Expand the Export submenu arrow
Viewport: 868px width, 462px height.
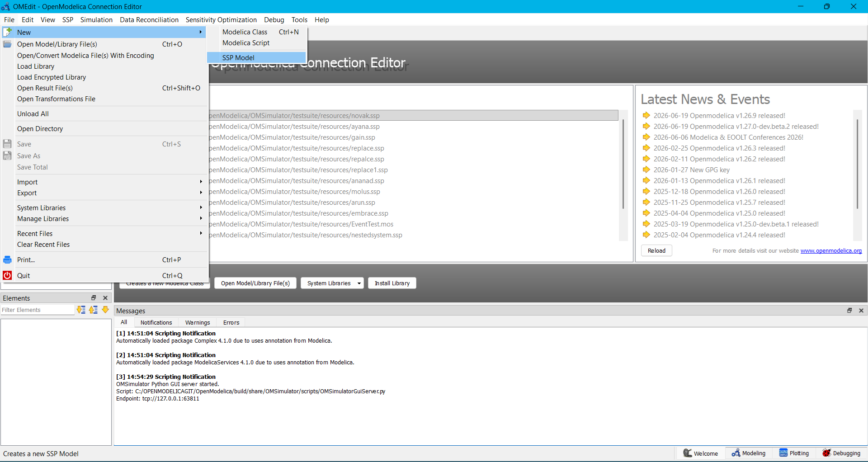pyautogui.click(x=201, y=193)
